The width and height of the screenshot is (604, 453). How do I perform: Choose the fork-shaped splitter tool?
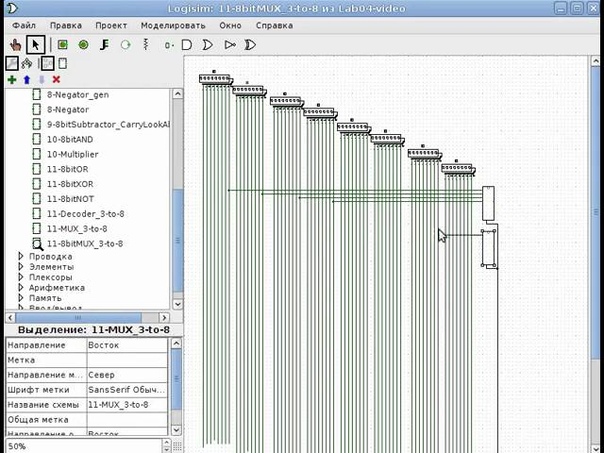click(104, 45)
